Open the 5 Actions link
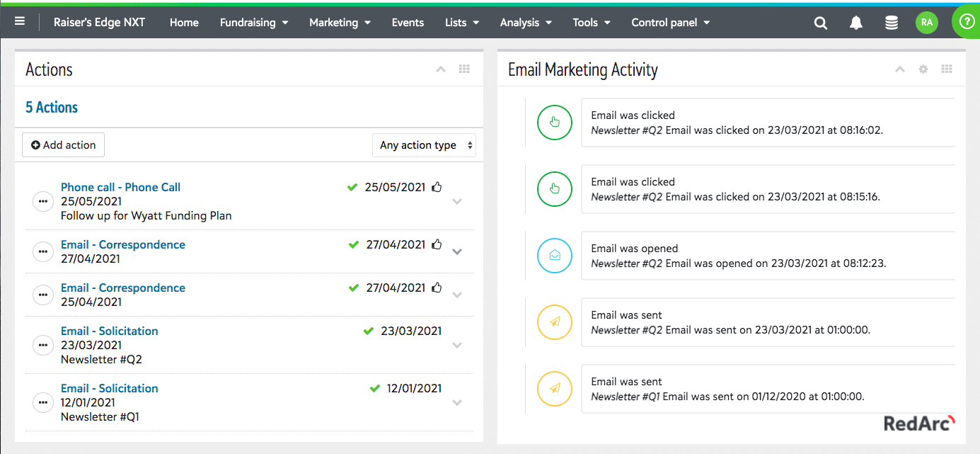The width and height of the screenshot is (980, 454). coord(52,108)
